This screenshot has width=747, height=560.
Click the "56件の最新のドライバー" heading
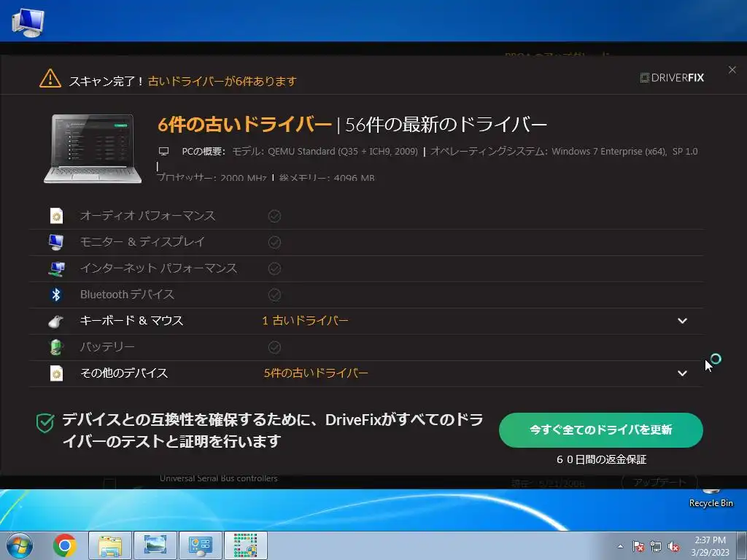coord(446,125)
